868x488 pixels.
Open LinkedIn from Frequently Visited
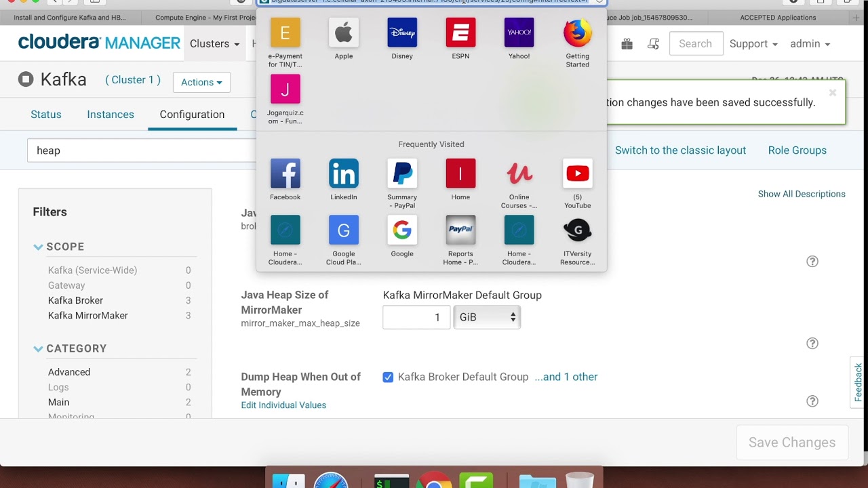[344, 174]
